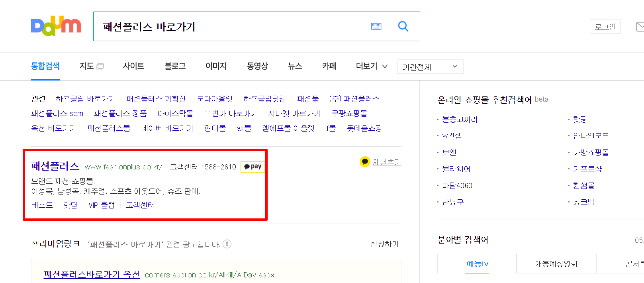
Task: Click related search 하프클럽 바로가기
Action: click(85, 99)
